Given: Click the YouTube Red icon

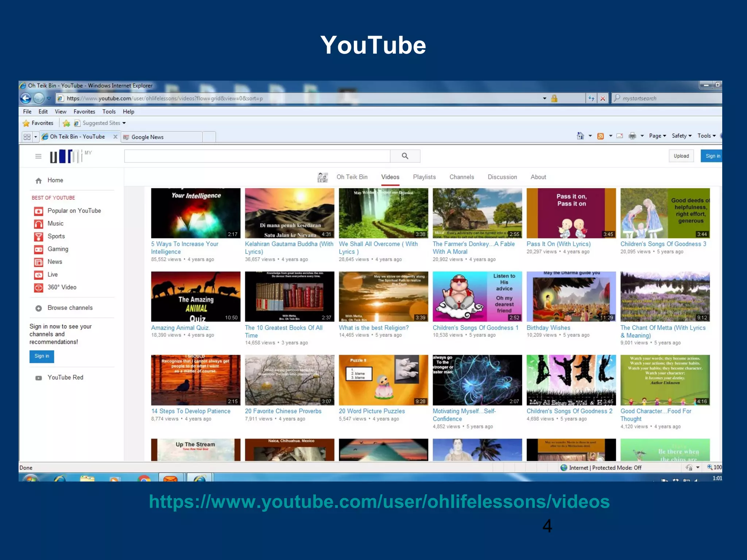Looking at the screenshot, I should (x=39, y=378).
